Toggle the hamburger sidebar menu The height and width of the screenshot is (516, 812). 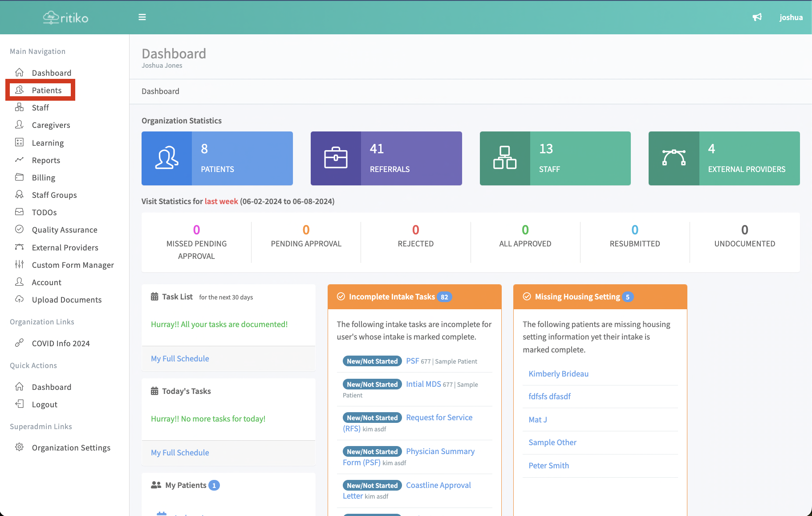coord(142,17)
